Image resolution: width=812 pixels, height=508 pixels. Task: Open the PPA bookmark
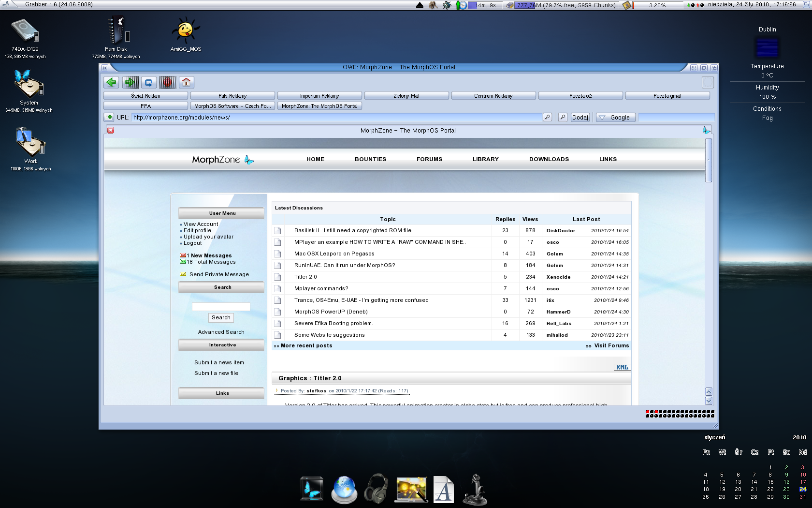point(145,106)
